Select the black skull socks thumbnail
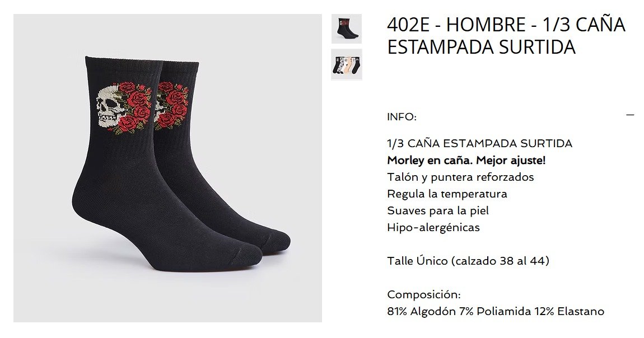 click(x=347, y=29)
